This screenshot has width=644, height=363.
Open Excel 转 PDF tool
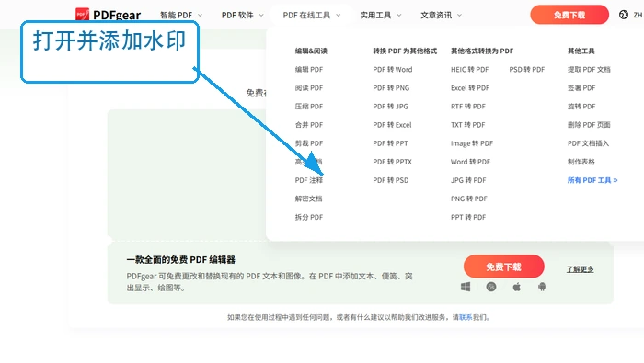coord(470,88)
